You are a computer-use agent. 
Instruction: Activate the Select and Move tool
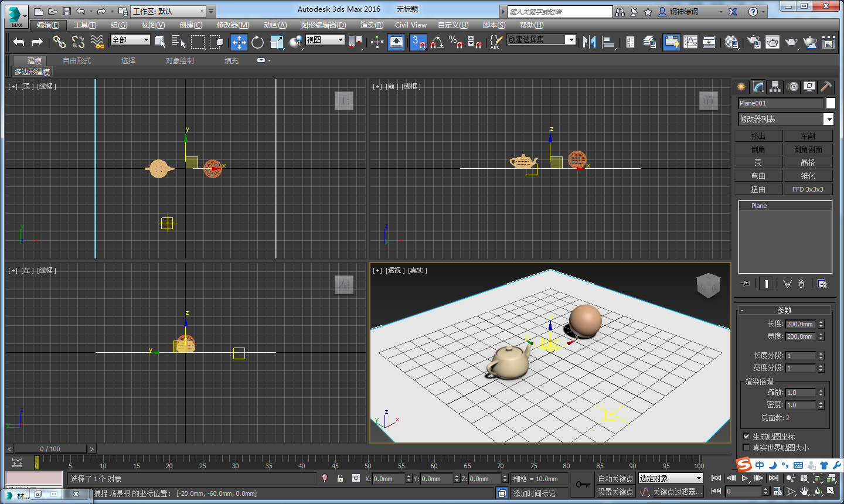pyautogui.click(x=239, y=42)
